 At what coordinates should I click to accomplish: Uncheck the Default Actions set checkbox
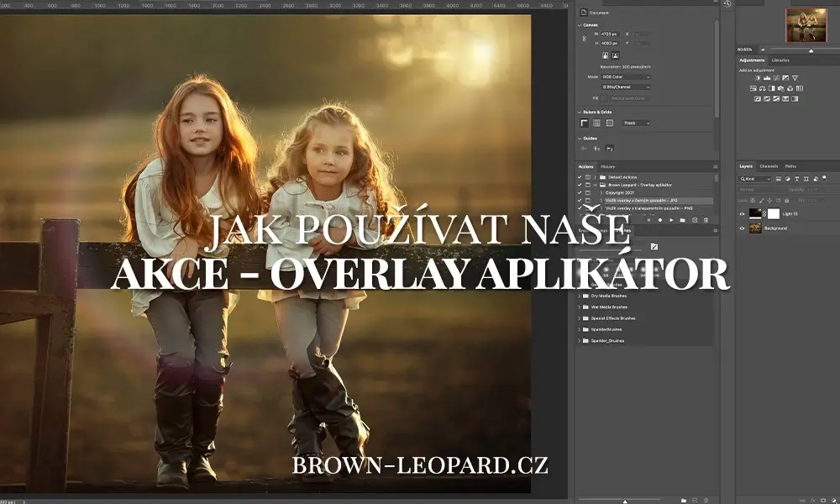click(580, 177)
